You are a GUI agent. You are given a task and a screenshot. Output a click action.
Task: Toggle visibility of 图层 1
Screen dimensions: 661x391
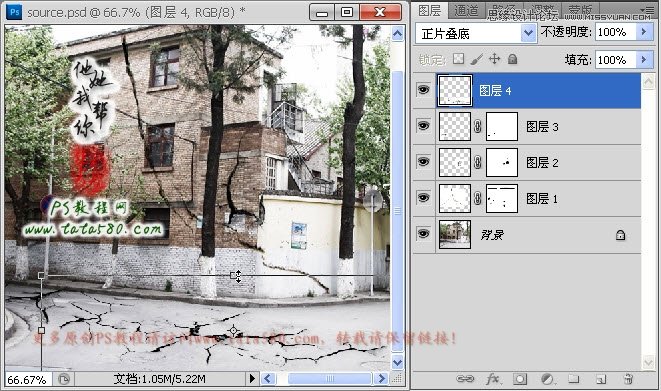coord(423,197)
